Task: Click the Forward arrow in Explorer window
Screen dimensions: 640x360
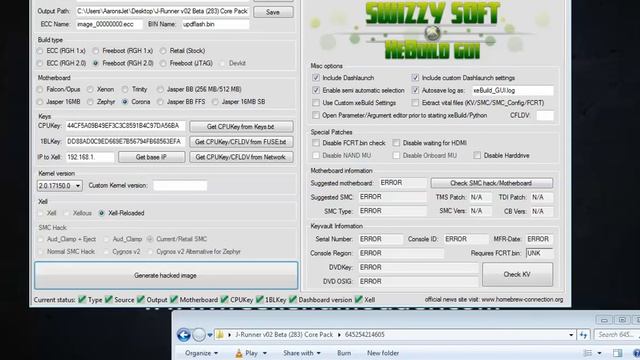Action: click(199, 335)
